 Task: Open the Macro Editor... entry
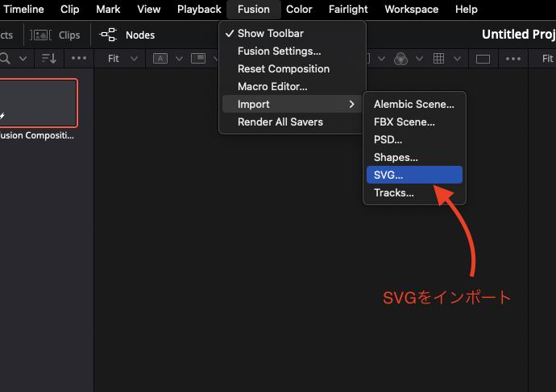click(x=272, y=87)
